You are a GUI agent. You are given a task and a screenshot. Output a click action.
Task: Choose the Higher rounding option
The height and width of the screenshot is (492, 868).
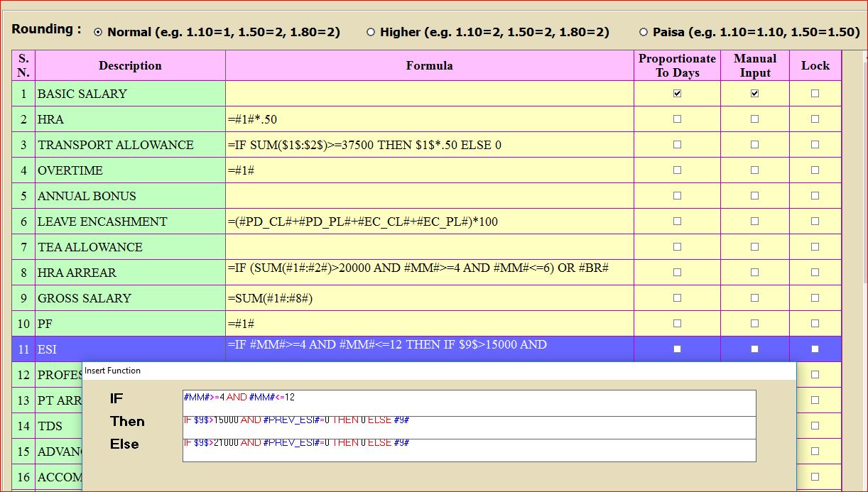click(x=370, y=33)
